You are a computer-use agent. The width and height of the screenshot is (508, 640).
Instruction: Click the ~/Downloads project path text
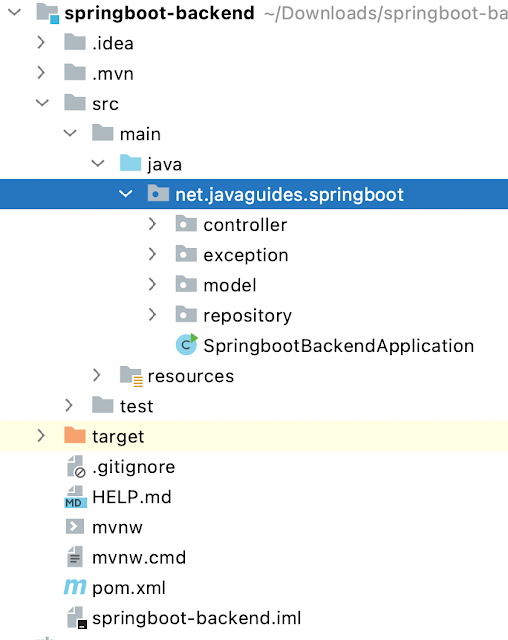(x=386, y=13)
